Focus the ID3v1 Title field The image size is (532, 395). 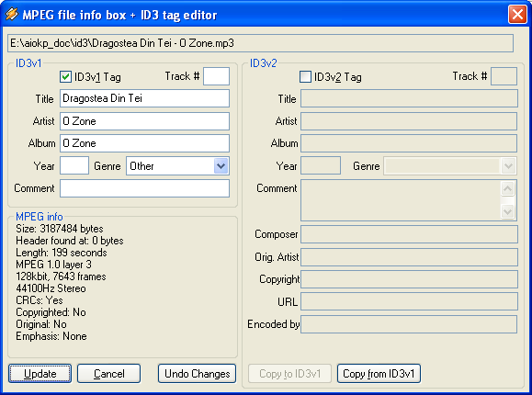(145, 98)
